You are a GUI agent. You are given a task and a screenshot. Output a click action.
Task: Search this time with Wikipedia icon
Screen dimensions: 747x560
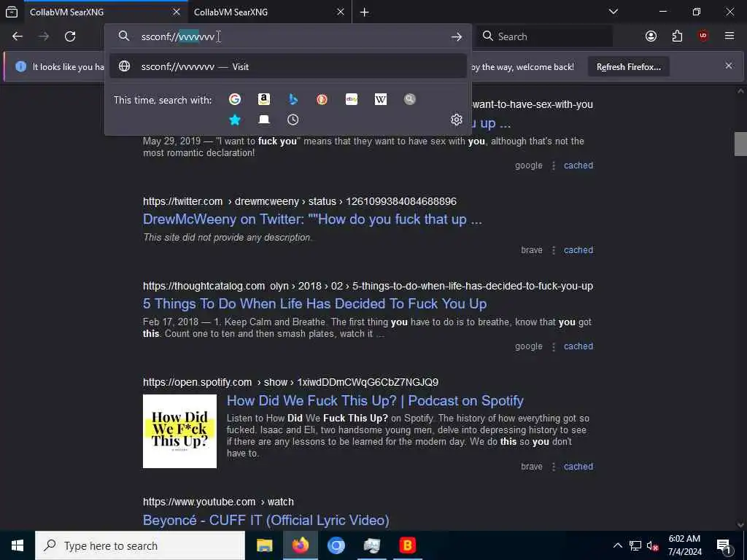(x=381, y=99)
